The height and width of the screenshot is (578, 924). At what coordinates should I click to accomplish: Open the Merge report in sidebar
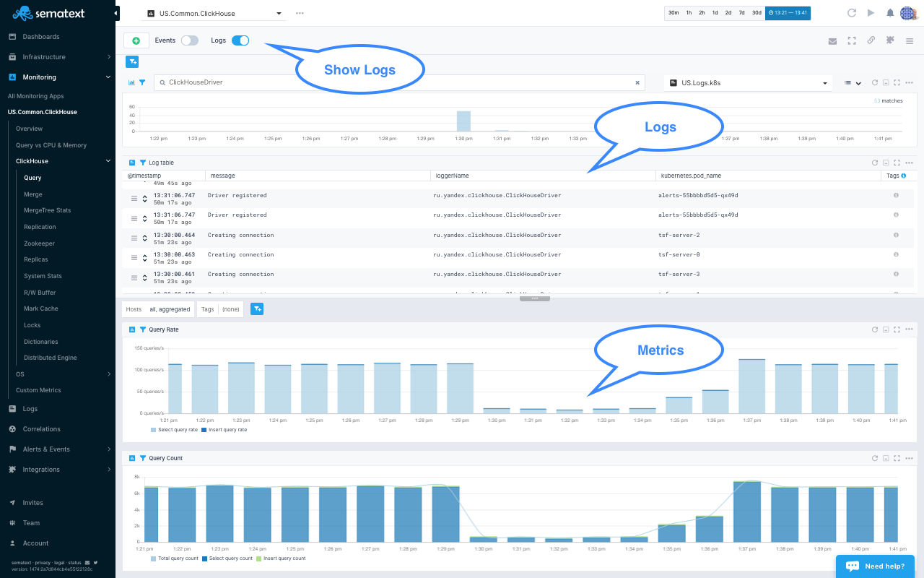pos(33,194)
